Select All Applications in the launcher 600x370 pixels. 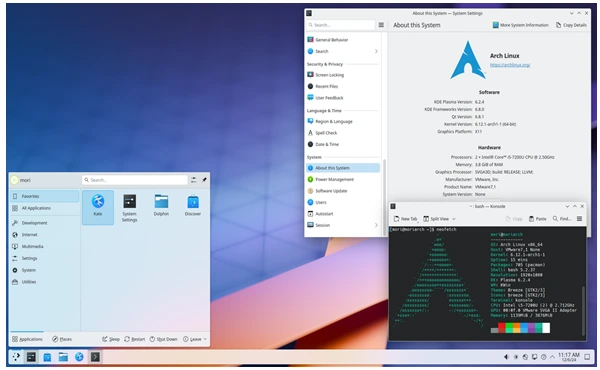[x=45, y=208]
